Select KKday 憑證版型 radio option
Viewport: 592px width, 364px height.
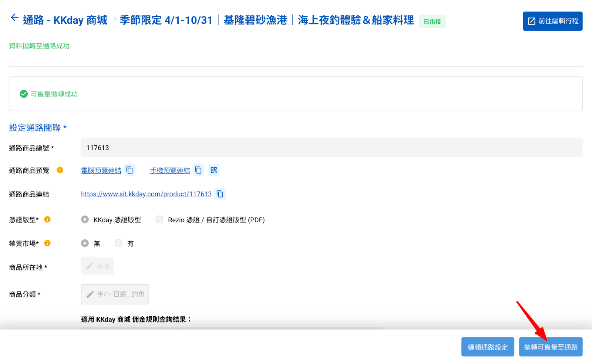[85, 219]
